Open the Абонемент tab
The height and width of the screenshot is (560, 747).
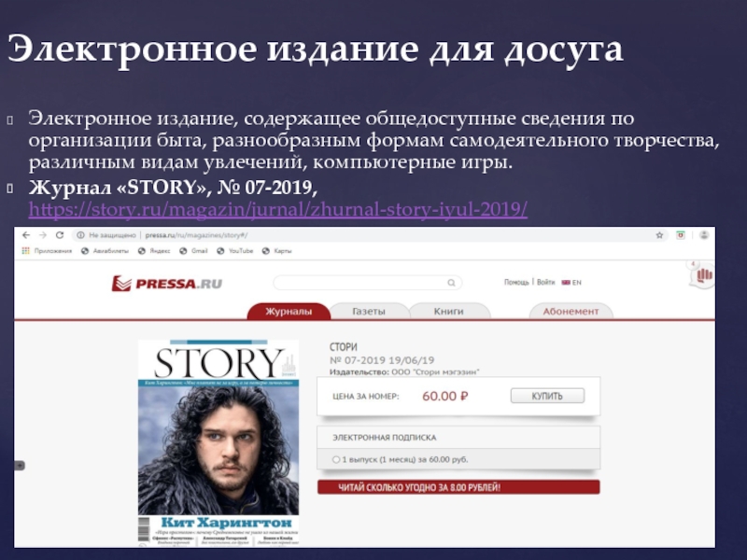click(x=571, y=311)
